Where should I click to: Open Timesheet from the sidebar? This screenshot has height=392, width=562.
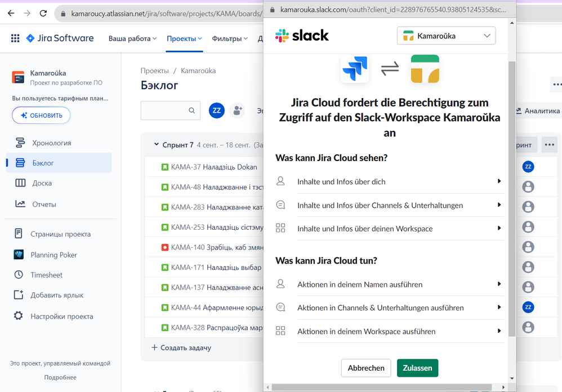coord(59,275)
